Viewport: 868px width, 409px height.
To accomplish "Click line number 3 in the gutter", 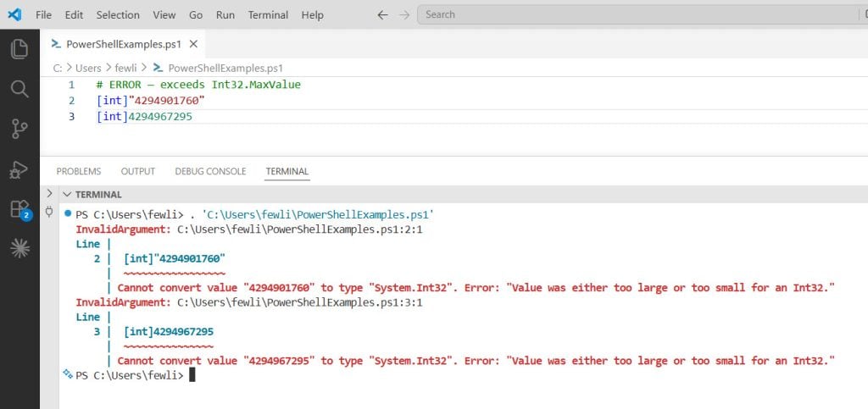I will 71,117.
